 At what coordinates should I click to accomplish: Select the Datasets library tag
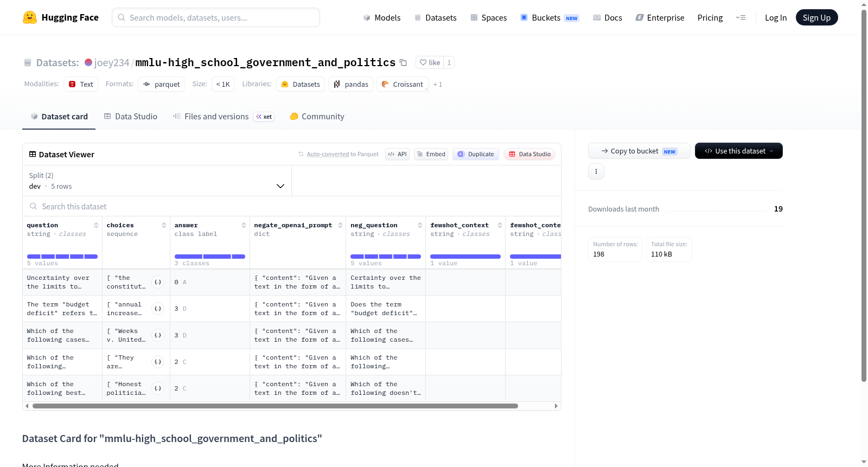pos(301,84)
